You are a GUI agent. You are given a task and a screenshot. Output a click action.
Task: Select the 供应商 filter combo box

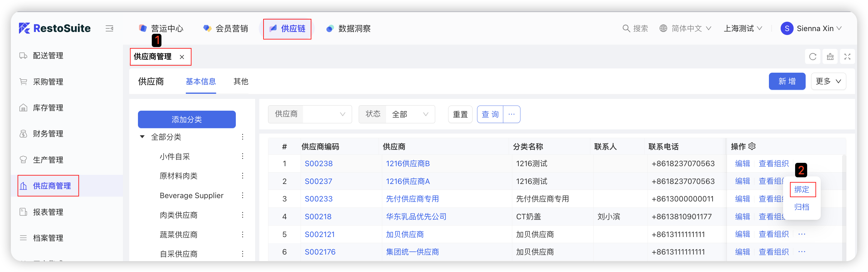click(x=326, y=114)
